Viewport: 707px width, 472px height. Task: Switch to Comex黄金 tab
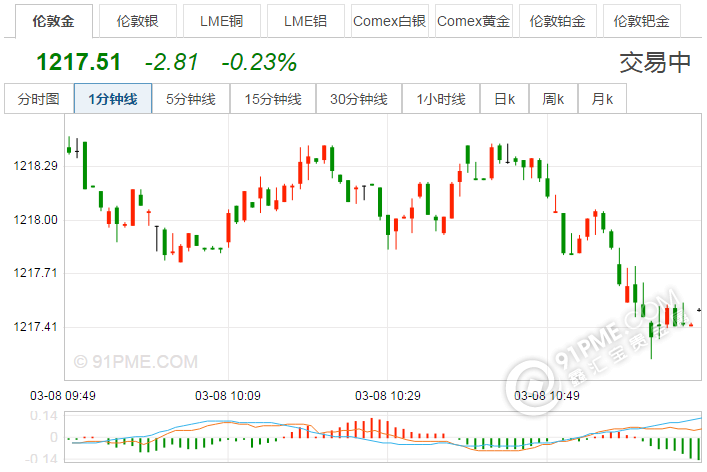tap(473, 21)
